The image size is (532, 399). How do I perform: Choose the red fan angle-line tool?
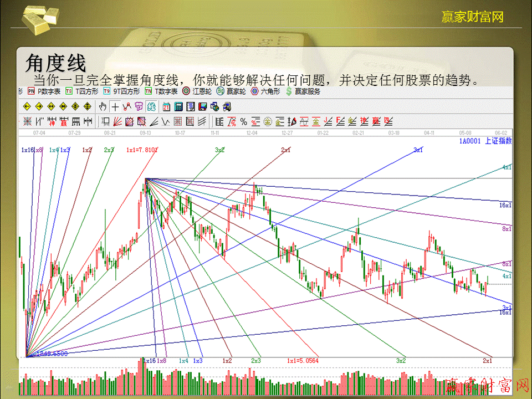117,121
